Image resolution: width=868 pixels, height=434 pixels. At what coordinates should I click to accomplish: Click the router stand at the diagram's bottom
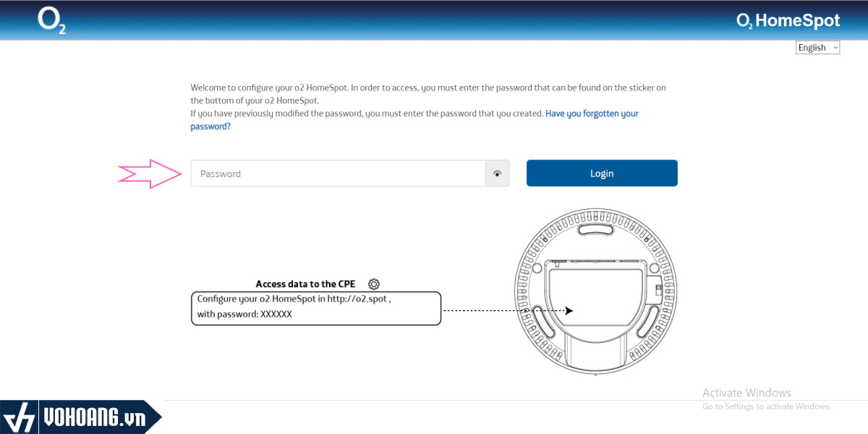(597, 354)
